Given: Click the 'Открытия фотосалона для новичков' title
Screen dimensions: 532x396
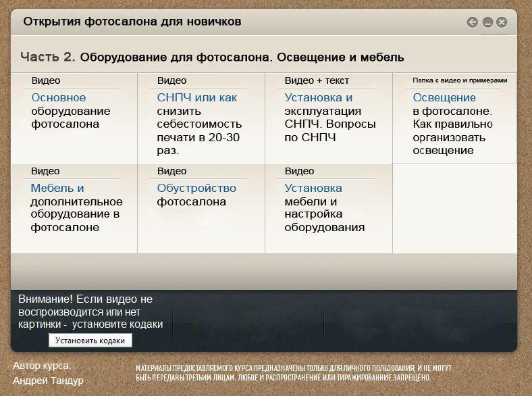Looking at the screenshot, I should (x=132, y=22).
